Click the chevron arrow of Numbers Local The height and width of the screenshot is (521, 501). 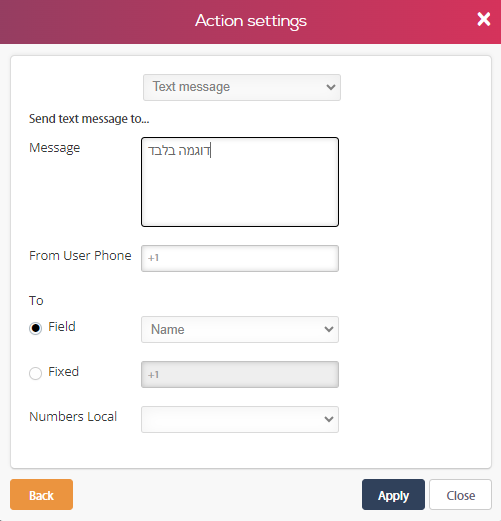click(329, 419)
